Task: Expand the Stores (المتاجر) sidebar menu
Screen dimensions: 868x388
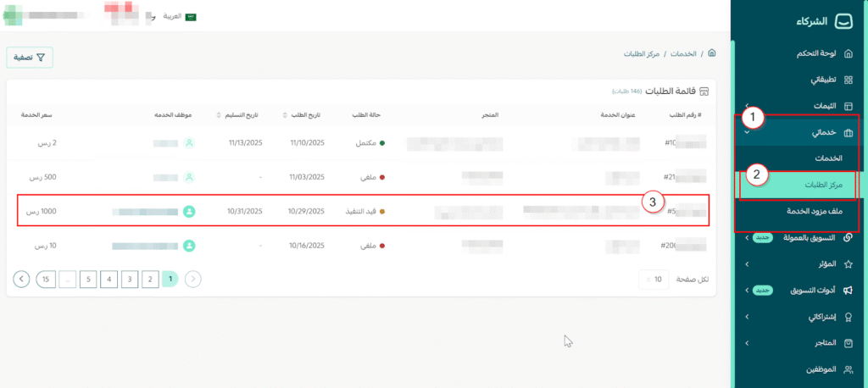Action: click(746, 343)
